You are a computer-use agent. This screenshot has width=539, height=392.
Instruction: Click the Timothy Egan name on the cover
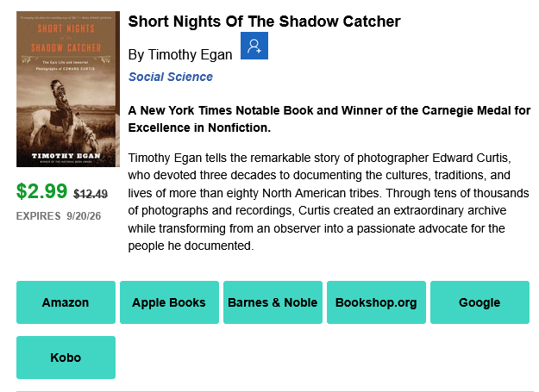(66, 156)
